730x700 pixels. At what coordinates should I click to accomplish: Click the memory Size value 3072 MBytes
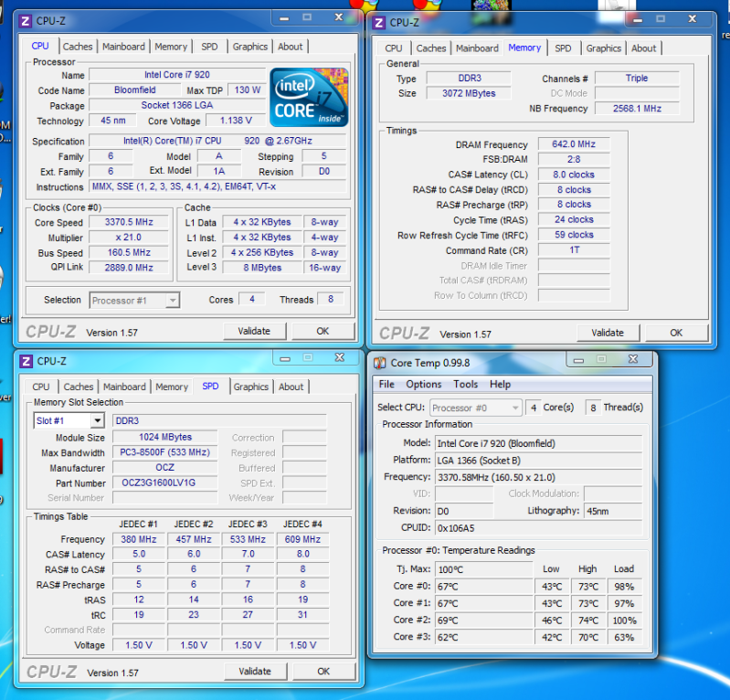click(x=469, y=93)
